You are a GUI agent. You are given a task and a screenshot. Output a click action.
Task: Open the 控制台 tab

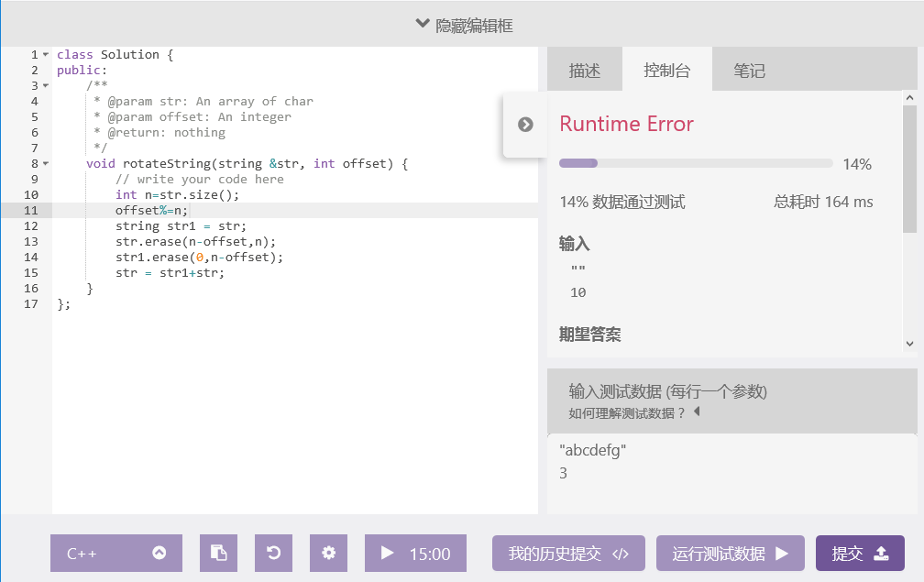pos(667,70)
